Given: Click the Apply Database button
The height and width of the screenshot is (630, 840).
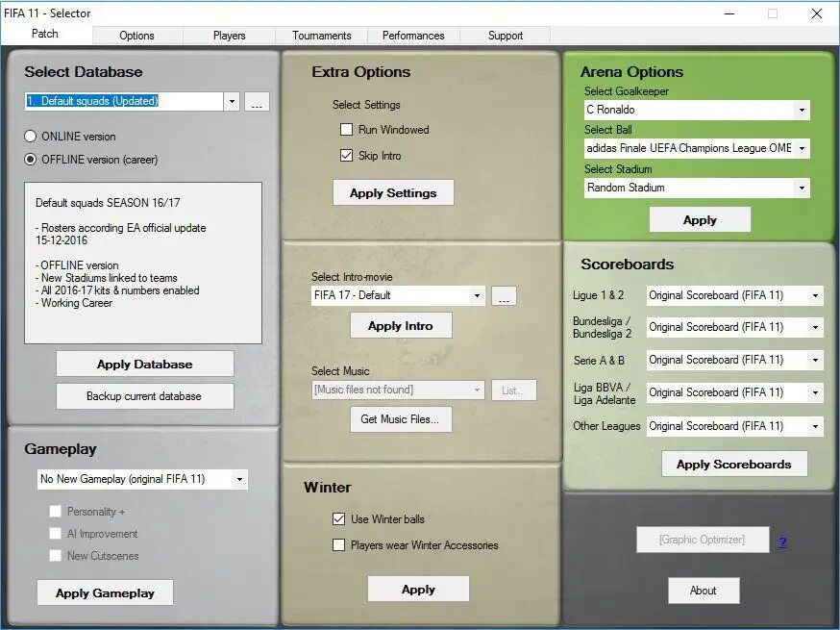Looking at the screenshot, I should (x=144, y=365).
